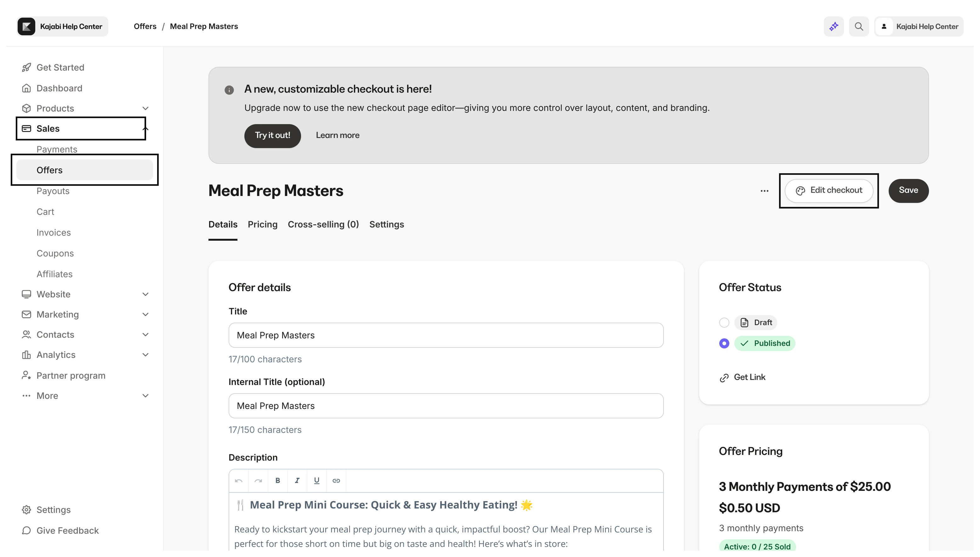Open the Cross-selling tab
Screen dimensions: 980x557
pos(323,224)
